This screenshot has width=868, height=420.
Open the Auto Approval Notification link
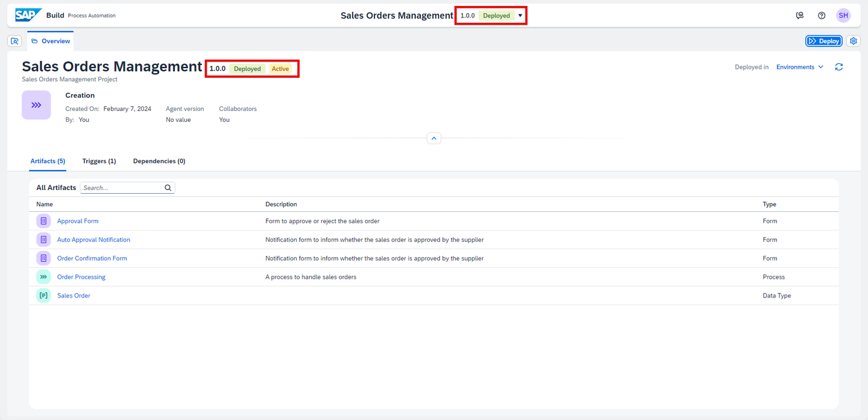[x=93, y=240]
